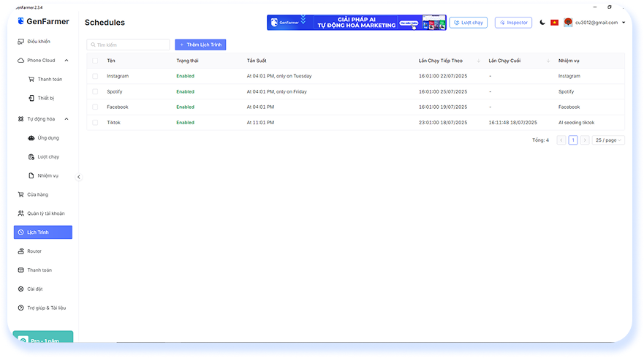Click Facebook Enabled status
This screenshot has height=358, width=644.
[x=185, y=107]
